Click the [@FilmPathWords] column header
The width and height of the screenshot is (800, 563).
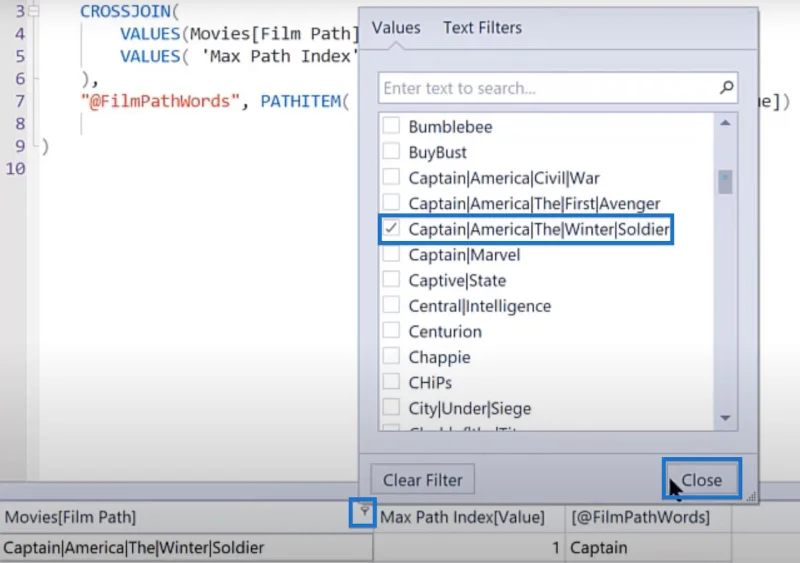(x=648, y=517)
